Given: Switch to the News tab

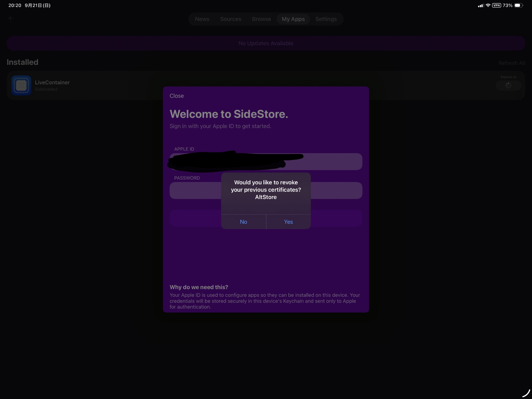Looking at the screenshot, I should pyautogui.click(x=202, y=19).
